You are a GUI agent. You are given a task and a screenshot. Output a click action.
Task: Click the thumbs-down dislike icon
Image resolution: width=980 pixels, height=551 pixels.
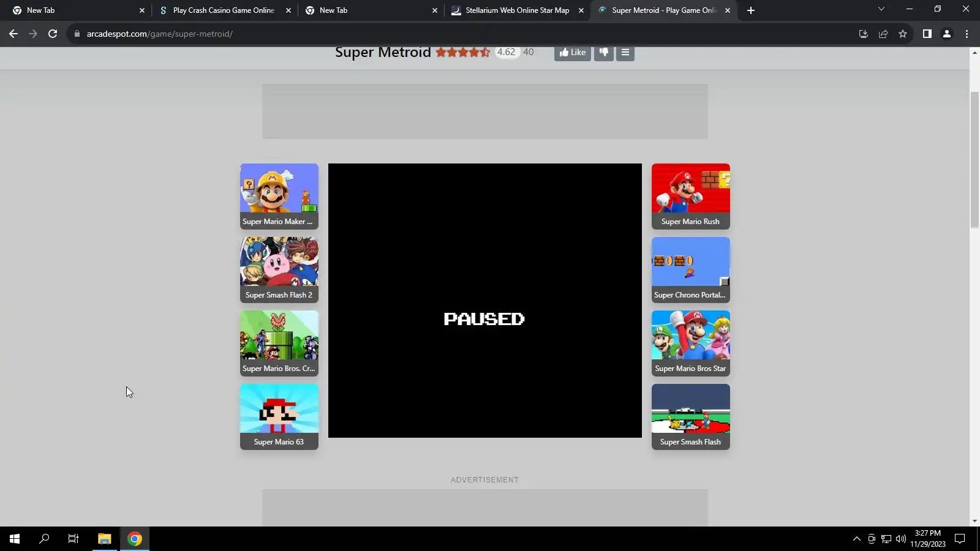[x=604, y=53]
